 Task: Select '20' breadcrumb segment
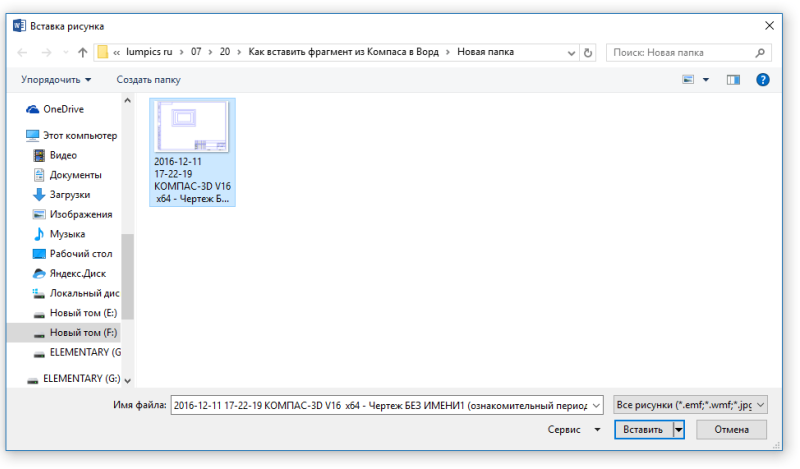(224, 52)
